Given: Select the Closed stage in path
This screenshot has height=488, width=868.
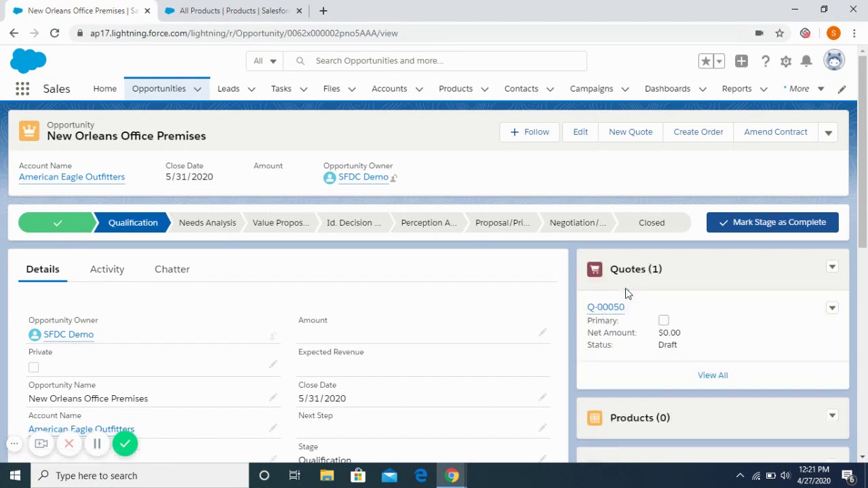Looking at the screenshot, I should 652,222.
